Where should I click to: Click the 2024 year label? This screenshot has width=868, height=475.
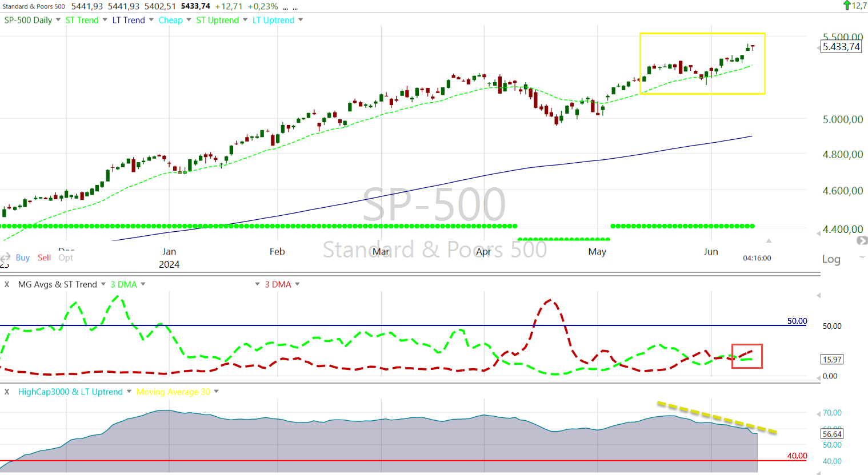[169, 265]
